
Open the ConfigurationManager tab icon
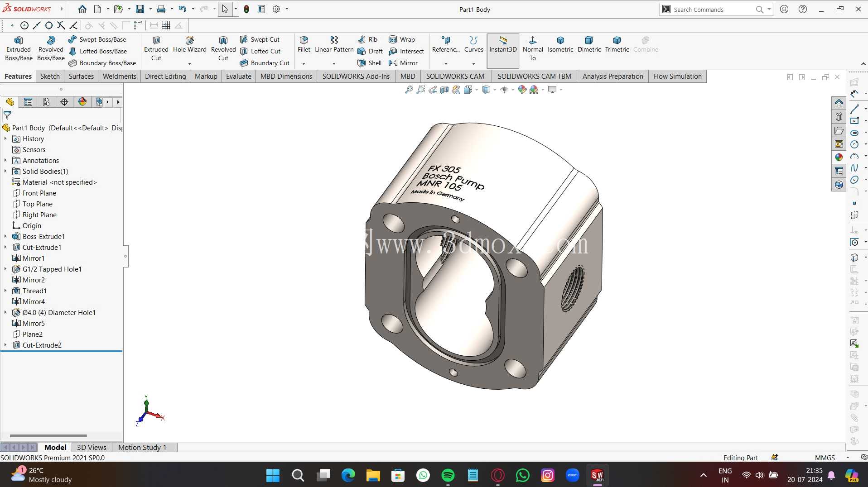point(46,102)
